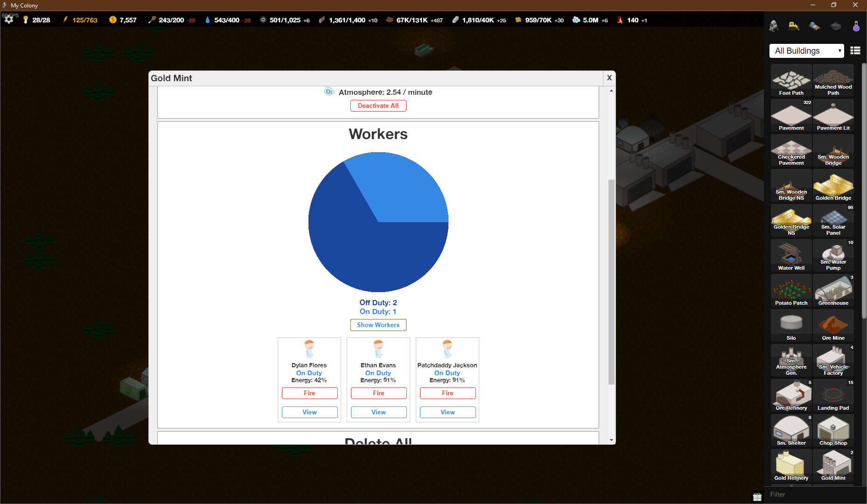Select the yellow bulldozer tool icon
Viewport: 867px width, 504px height.
click(x=794, y=26)
